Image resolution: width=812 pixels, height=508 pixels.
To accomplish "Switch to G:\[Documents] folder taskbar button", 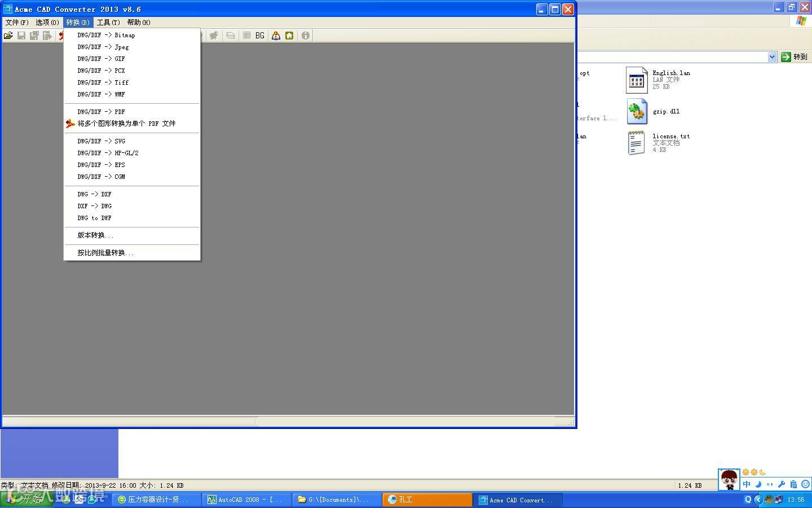I will pyautogui.click(x=338, y=500).
